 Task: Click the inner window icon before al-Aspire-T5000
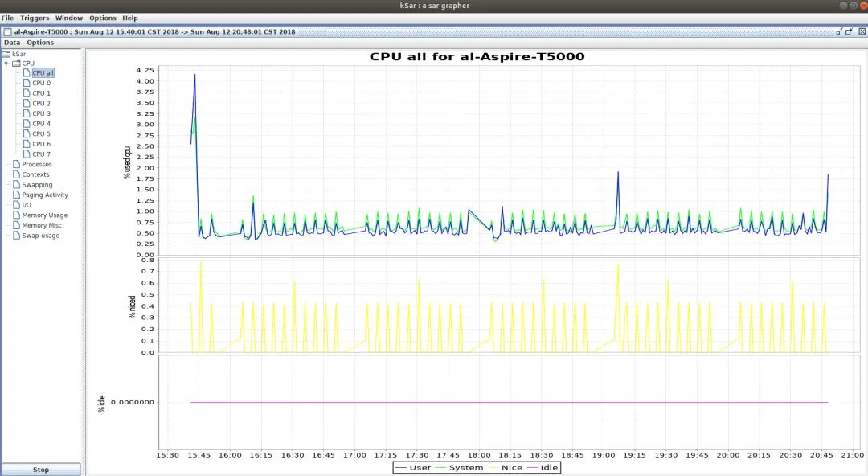click(x=8, y=31)
